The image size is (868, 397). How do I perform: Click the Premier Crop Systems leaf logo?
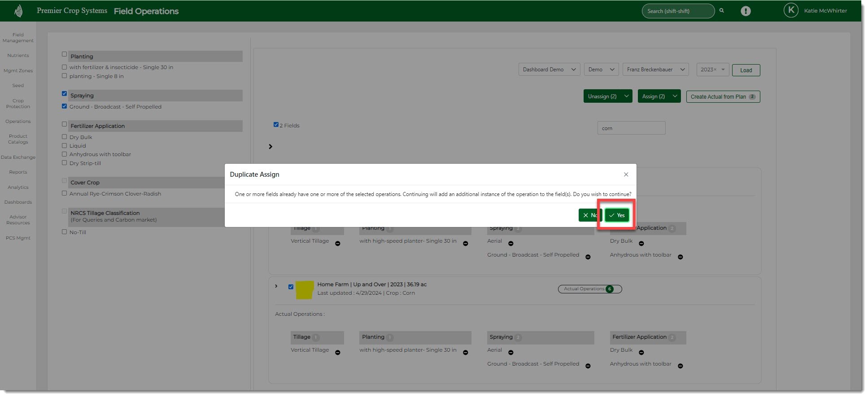(x=18, y=11)
